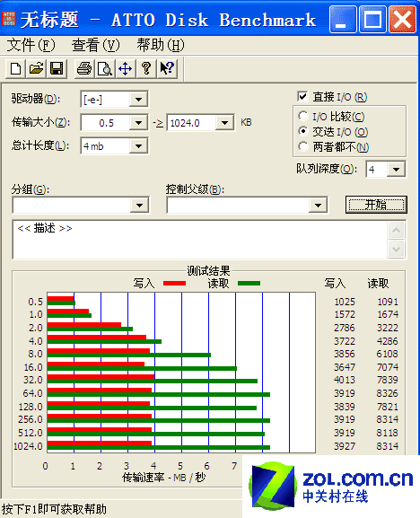Screen dimensions: 420x518
Task: Click the read value 6108
Action: click(x=388, y=354)
